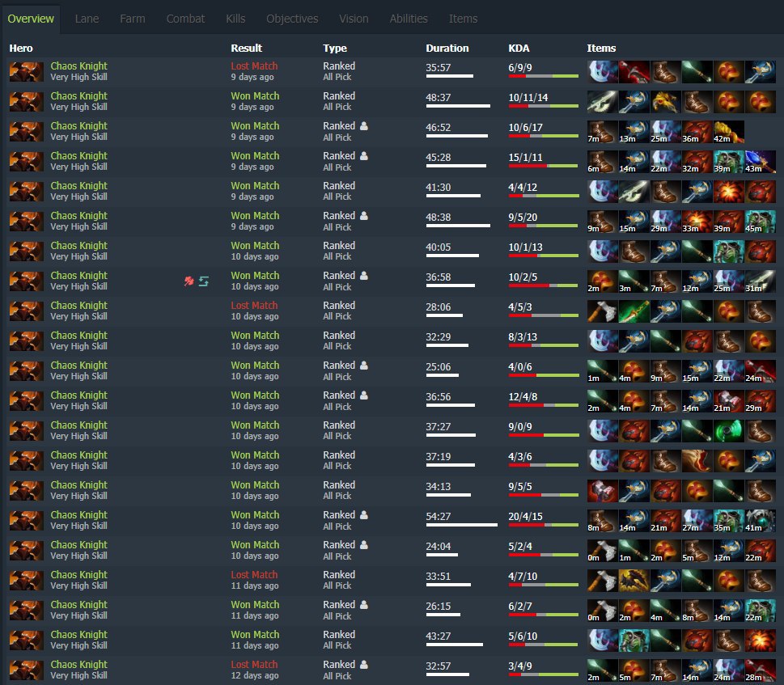This screenshot has width=784, height=685.
Task: Click the yellow spiked item icon in the 33:51 match
Action: click(634, 581)
